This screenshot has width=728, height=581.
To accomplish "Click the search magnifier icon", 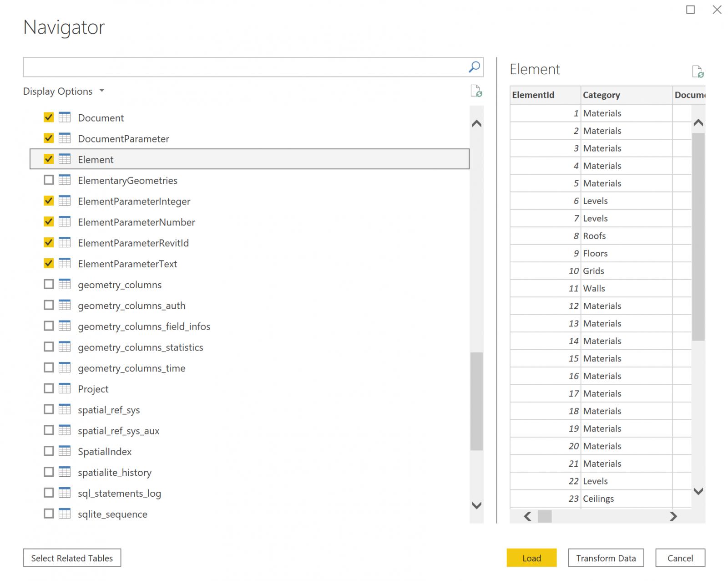I will [x=474, y=66].
